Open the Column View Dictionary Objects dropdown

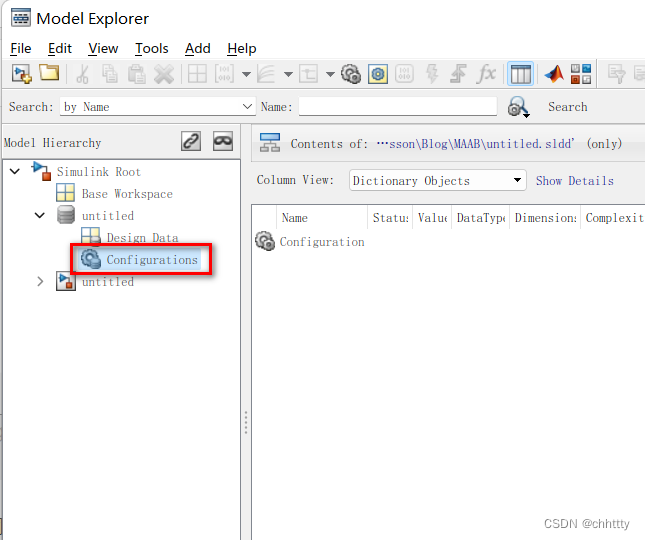[x=438, y=181]
